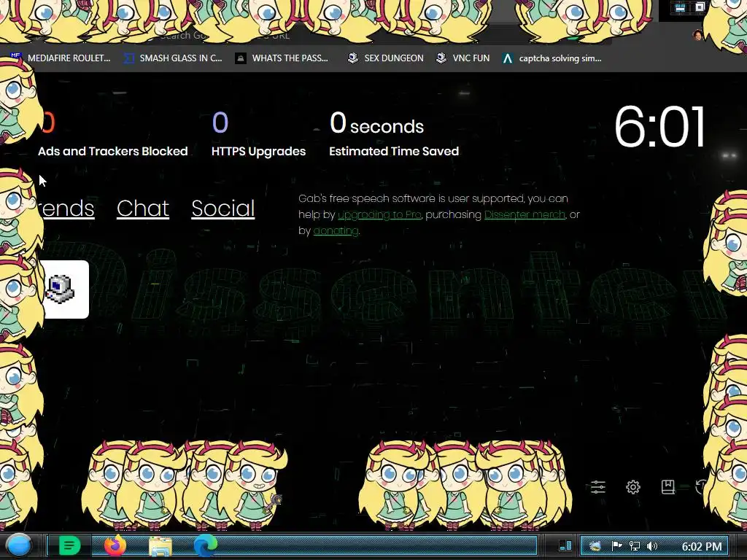Launch Firefox from the taskbar
The width and height of the screenshot is (747, 560).
point(115,545)
